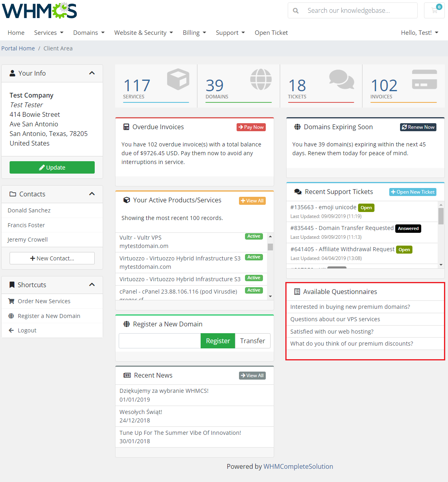
Task: Open the shopping cart icon
Action: [434, 10]
